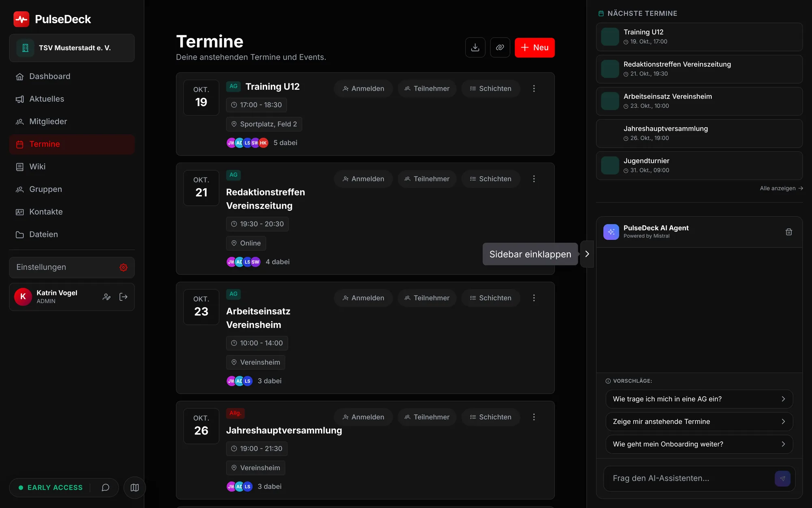Click the Allg. tag on Jahreshauptversammlung
The width and height of the screenshot is (812, 508).
tap(235, 413)
